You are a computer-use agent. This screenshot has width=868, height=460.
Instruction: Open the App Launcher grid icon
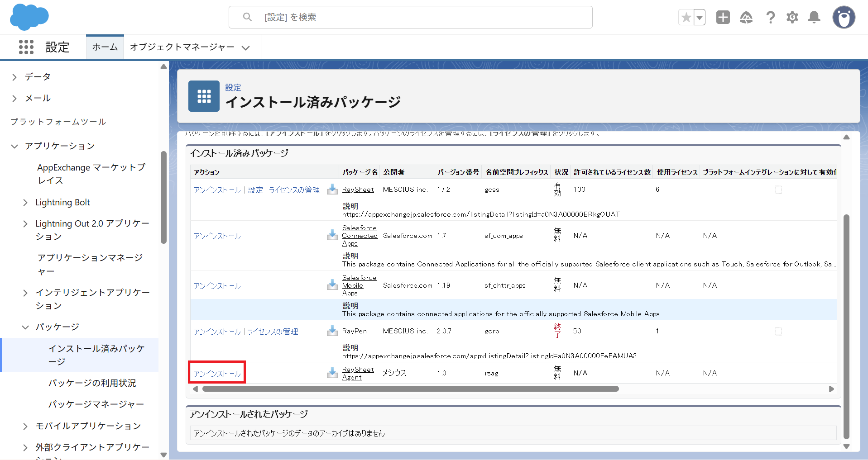(26, 47)
